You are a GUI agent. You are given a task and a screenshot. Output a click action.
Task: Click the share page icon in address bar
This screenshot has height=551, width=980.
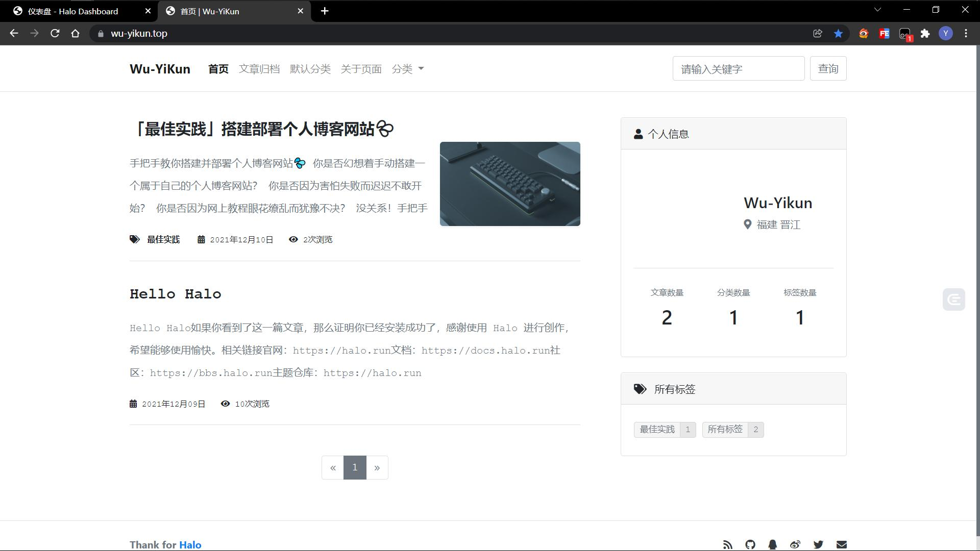tap(818, 33)
